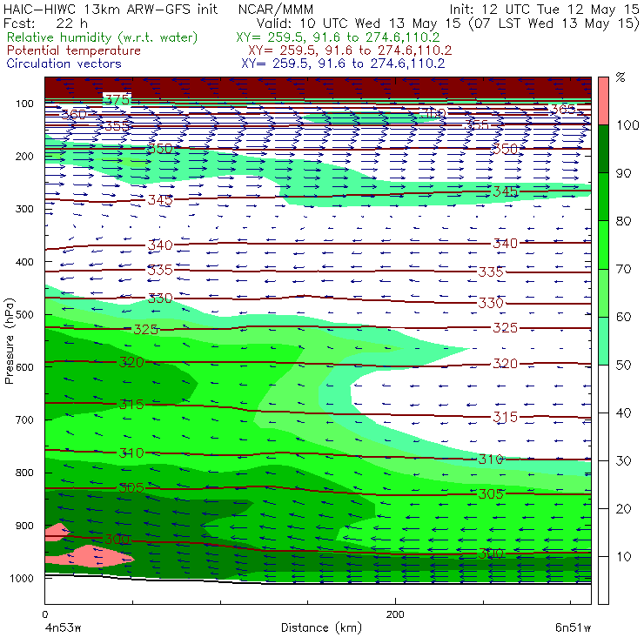Click the '%' unit above the color bar
Viewport: 644px width, 644px height.
(621, 77)
